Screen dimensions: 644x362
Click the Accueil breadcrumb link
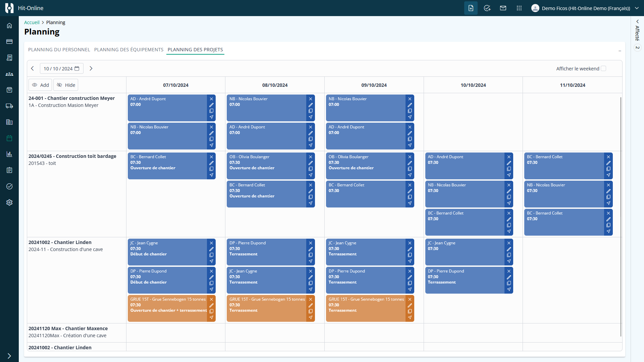pyautogui.click(x=32, y=22)
